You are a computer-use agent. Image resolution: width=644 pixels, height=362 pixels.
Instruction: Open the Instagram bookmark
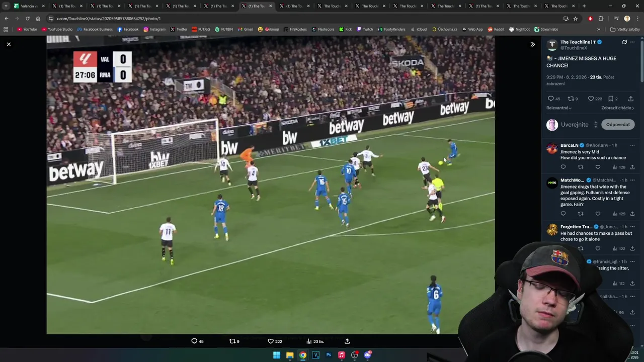[x=154, y=29]
